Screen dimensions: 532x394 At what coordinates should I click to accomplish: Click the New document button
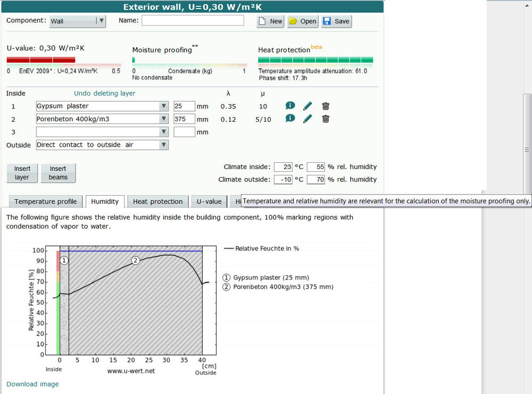(271, 21)
